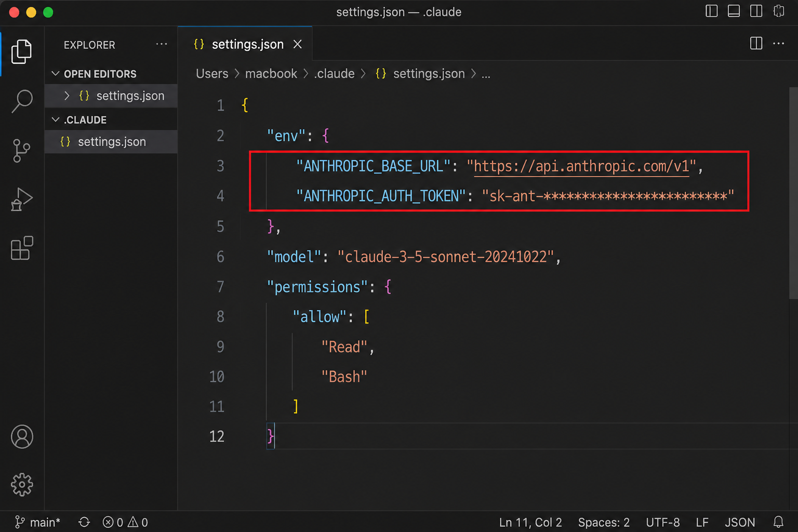Click the "ANTHROPIC_BASE_URL" key

[x=373, y=166]
